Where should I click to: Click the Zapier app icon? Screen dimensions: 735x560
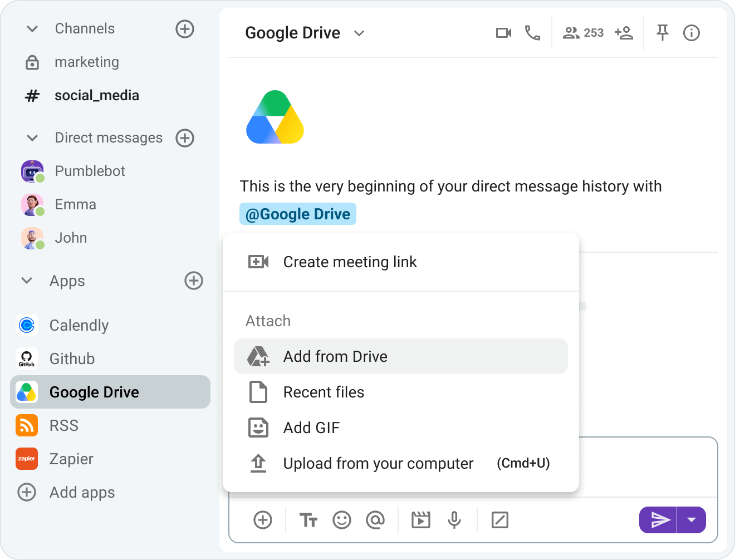(27, 459)
